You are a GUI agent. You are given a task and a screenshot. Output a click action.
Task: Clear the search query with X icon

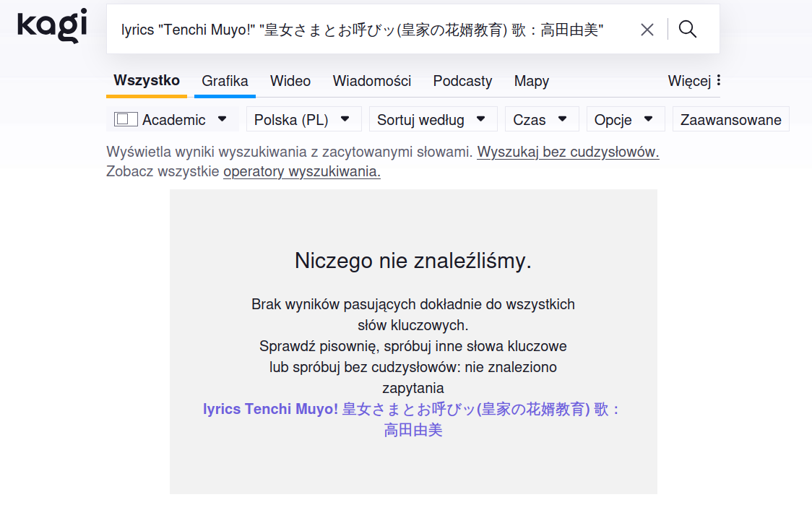[647, 30]
